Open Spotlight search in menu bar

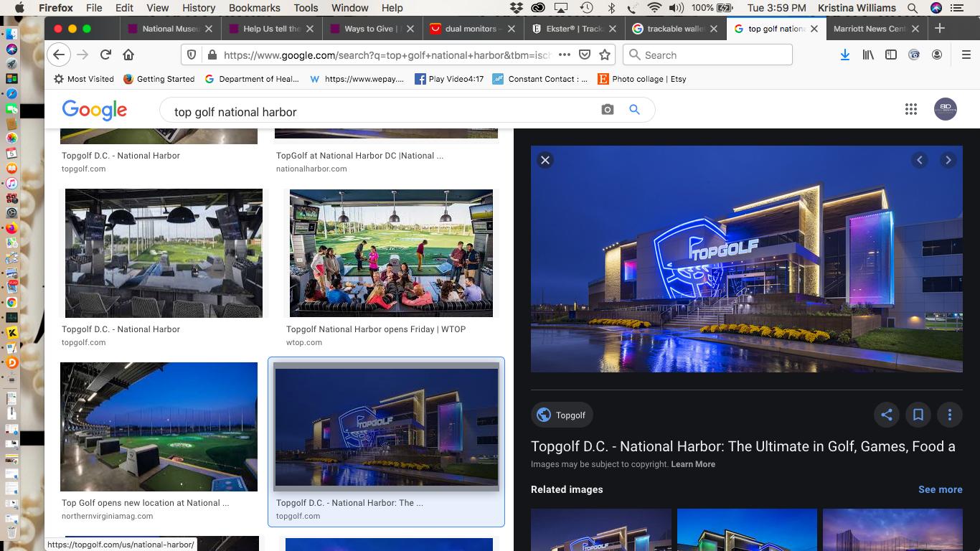pyautogui.click(x=913, y=8)
